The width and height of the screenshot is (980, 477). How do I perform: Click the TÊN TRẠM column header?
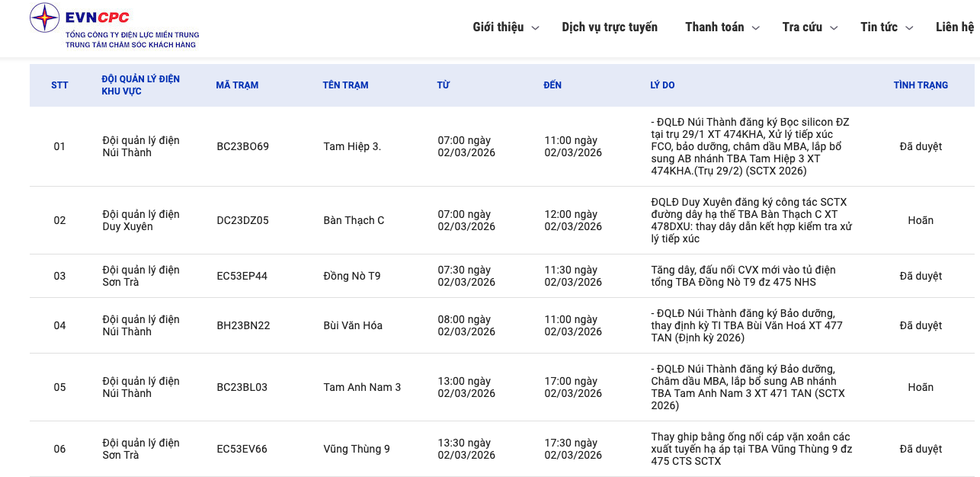point(345,85)
